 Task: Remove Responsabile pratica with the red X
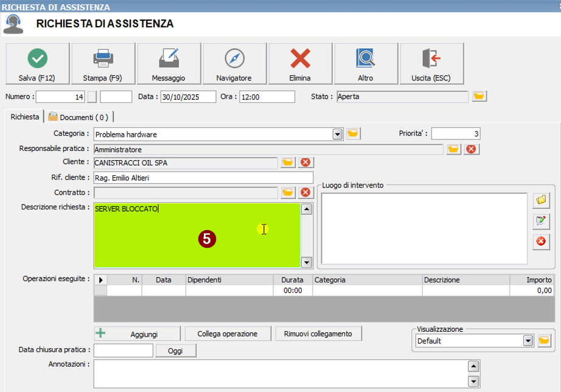tap(470, 149)
